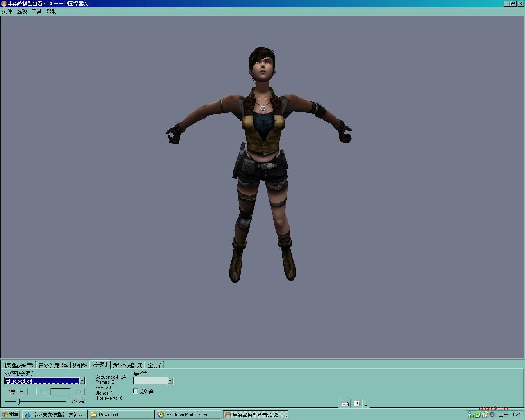Open the 工具 menu
Screen dimensions: 525x420
coord(37,11)
